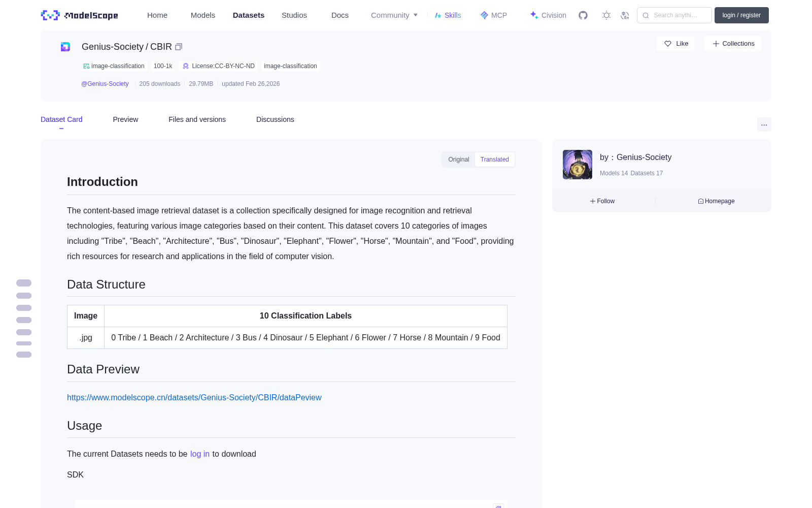Viewport: 812px width, 508px height.
Task: Switch language with the translate icon
Action: (625, 15)
